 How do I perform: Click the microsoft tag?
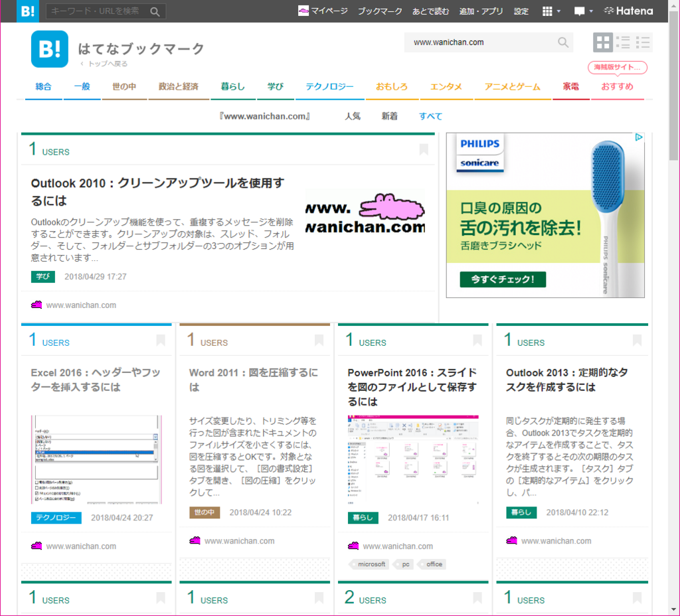369,564
